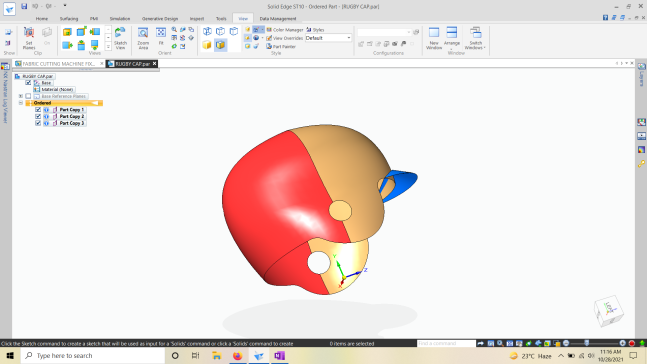Click the red record icon in status bar
The height and width of the screenshot is (364, 647).
[x=632, y=343]
